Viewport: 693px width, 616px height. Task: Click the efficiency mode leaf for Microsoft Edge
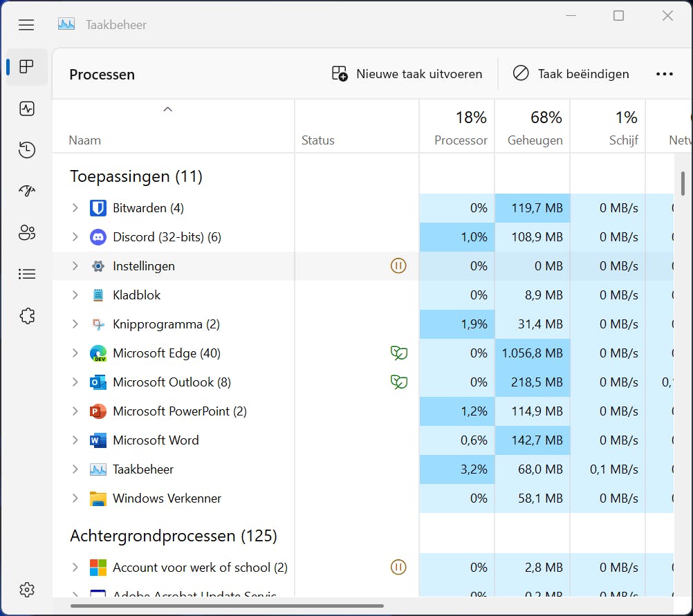[398, 353]
